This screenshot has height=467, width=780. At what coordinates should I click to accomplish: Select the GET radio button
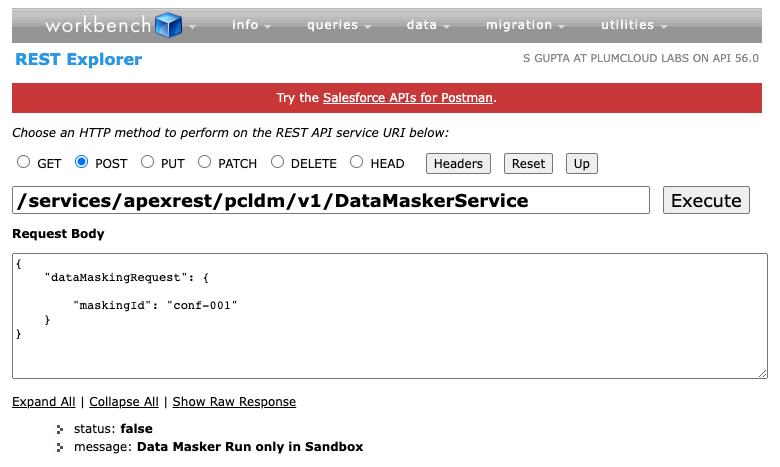pos(24,162)
